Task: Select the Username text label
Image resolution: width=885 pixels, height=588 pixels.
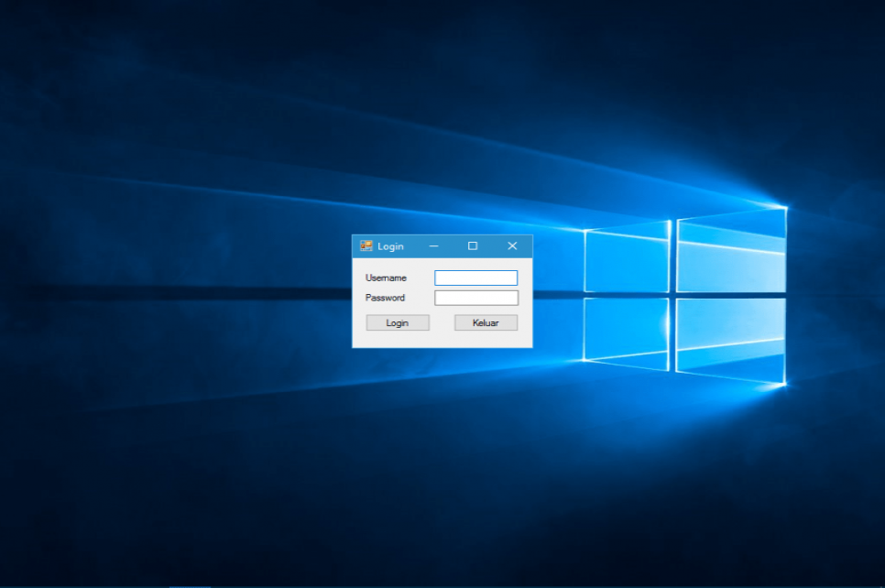Action: point(385,277)
